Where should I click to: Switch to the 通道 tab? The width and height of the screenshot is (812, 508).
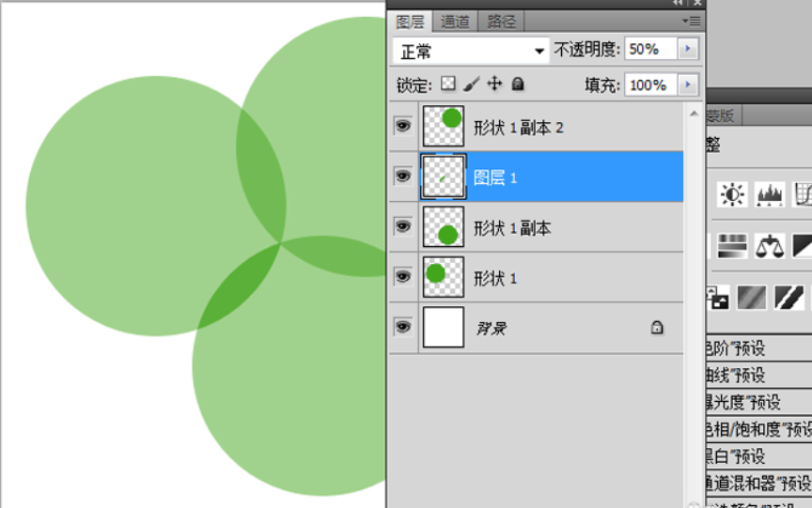point(455,22)
